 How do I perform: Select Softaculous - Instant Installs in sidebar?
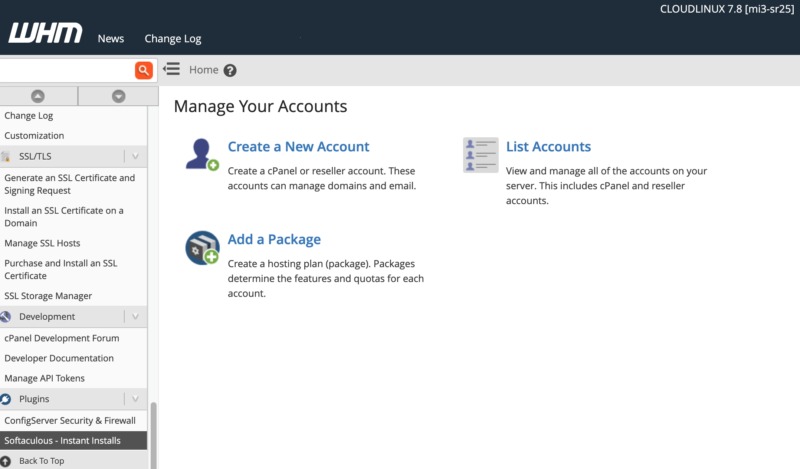tap(62, 440)
